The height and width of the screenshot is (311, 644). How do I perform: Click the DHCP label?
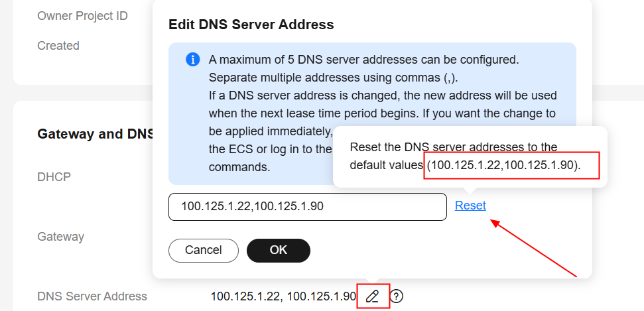point(54,177)
